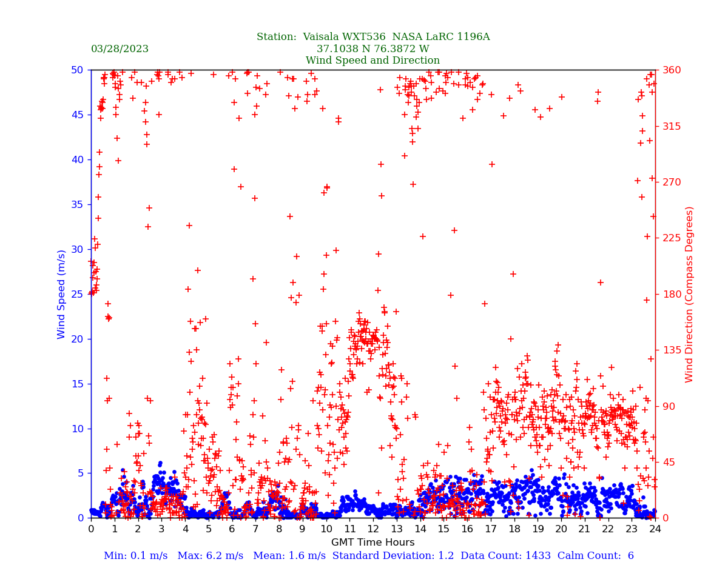The height and width of the screenshot is (582, 728).
Task: Click the chart title 'Wind Speed and Direction'
Action: click(x=372, y=61)
